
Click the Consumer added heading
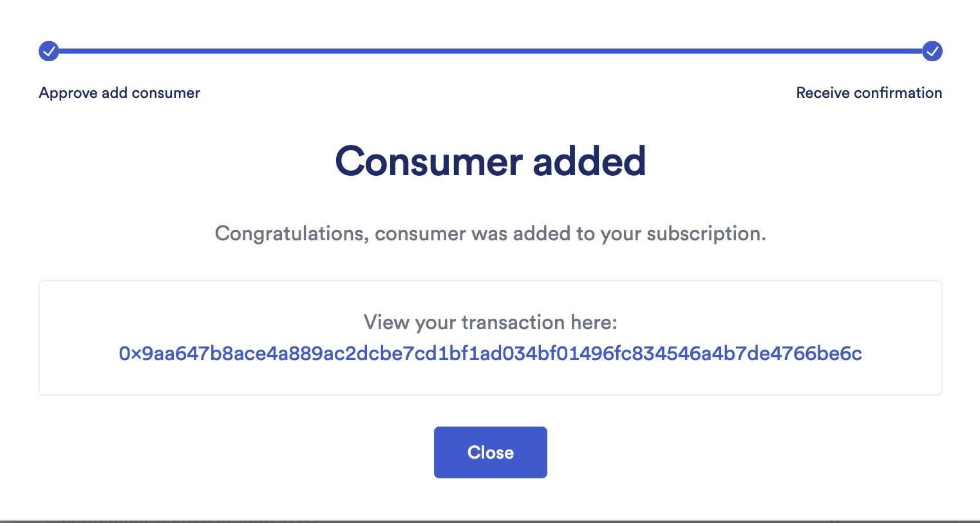[490, 161]
